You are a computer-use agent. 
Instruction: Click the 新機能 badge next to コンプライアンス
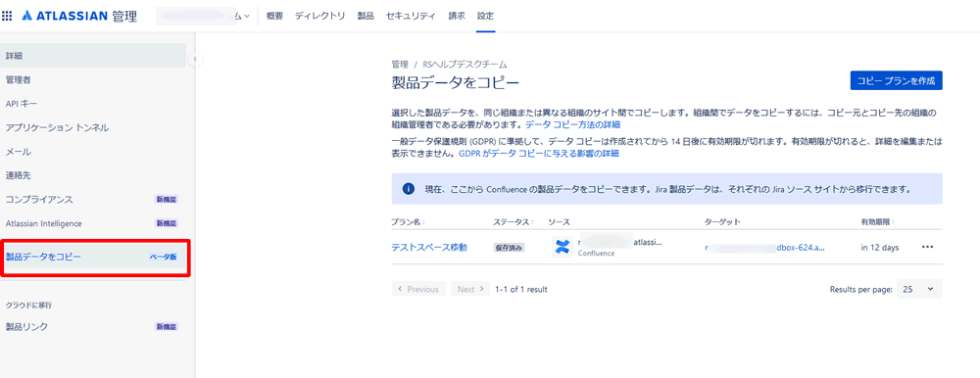167,200
